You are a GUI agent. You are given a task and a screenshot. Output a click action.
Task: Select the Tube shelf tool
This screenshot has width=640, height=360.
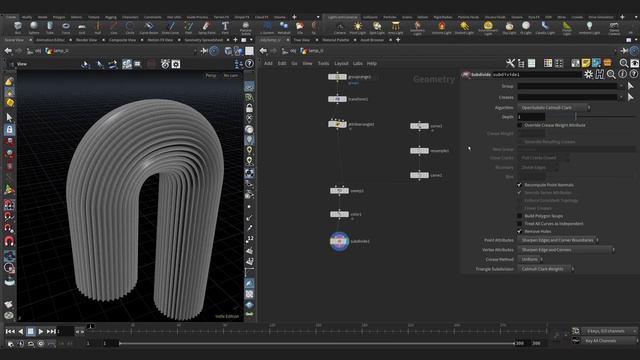(x=50, y=28)
